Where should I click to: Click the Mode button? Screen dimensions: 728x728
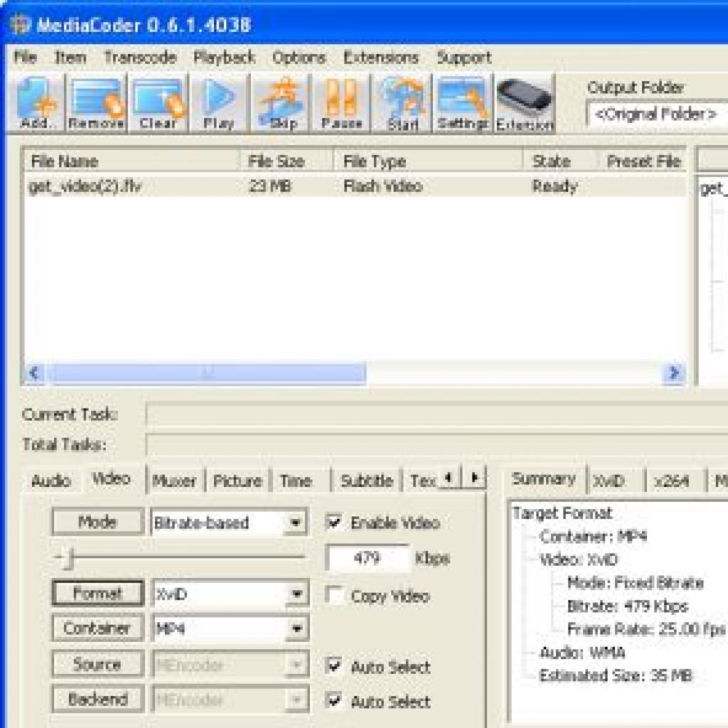click(97, 522)
